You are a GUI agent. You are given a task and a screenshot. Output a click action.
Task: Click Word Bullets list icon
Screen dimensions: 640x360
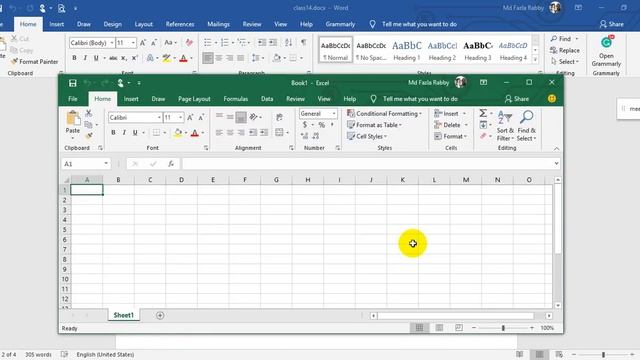pyautogui.click(x=208, y=42)
